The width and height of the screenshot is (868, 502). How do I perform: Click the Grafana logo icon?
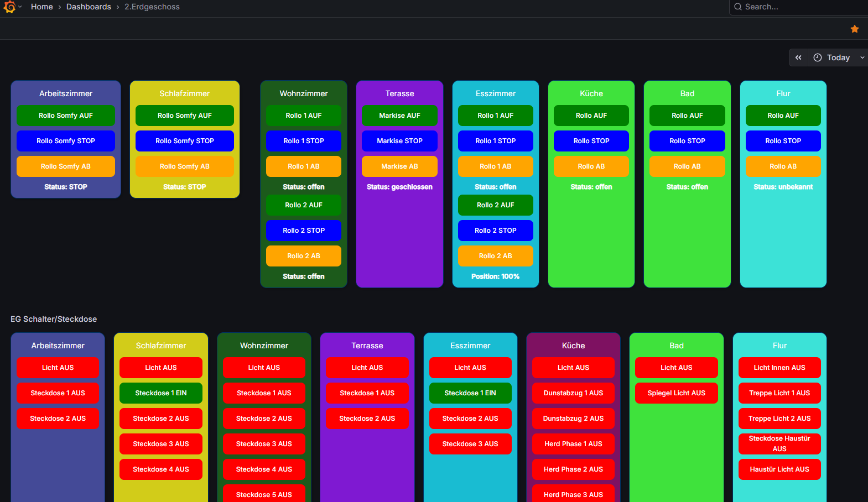tap(9, 7)
